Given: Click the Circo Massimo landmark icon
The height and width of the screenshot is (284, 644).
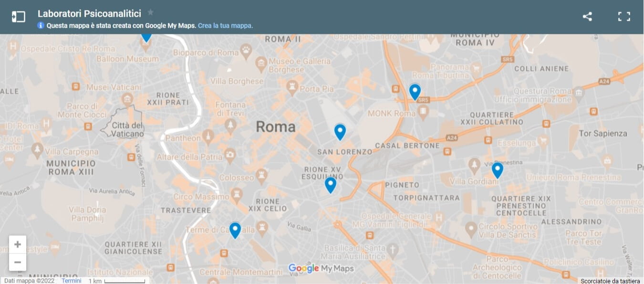Looking at the screenshot, I should pyautogui.click(x=236, y=194).
